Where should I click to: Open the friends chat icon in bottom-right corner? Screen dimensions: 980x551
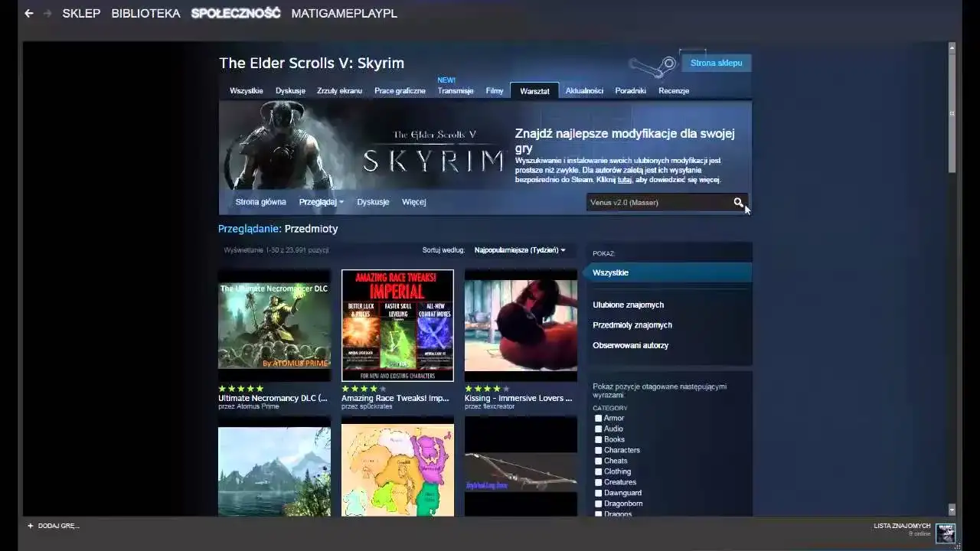[x=946, y=533]
